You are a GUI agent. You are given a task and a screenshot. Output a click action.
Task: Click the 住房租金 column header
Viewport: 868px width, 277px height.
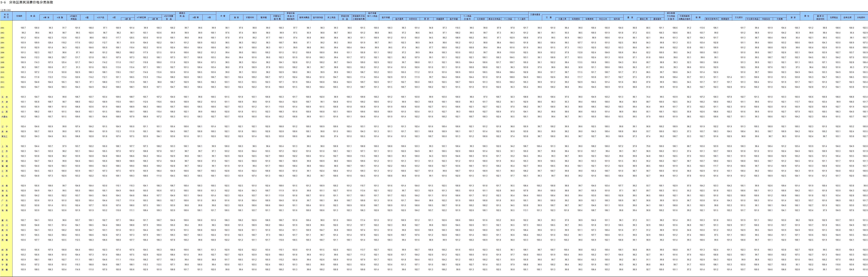pos(834,18)
